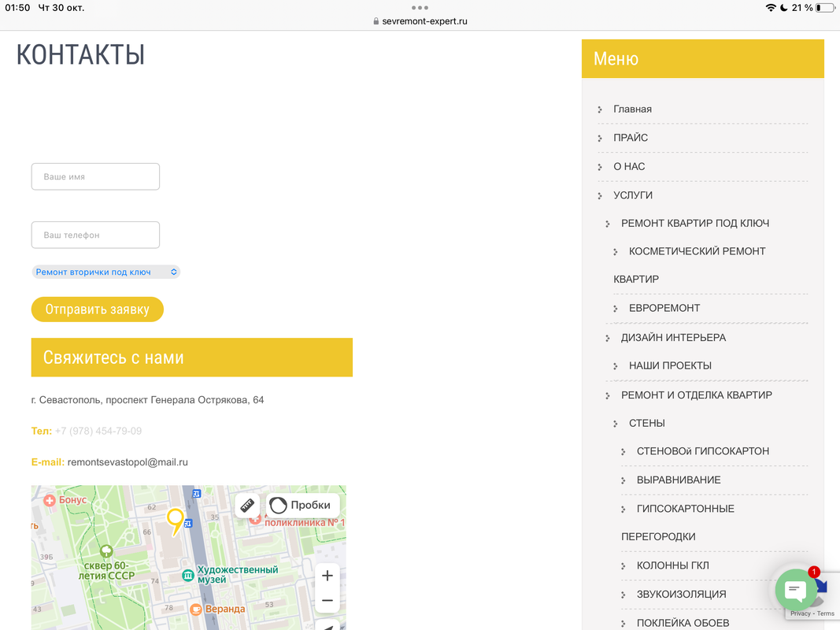Click the reCAPTCHA Privacy link

click(x=801, y=613)
